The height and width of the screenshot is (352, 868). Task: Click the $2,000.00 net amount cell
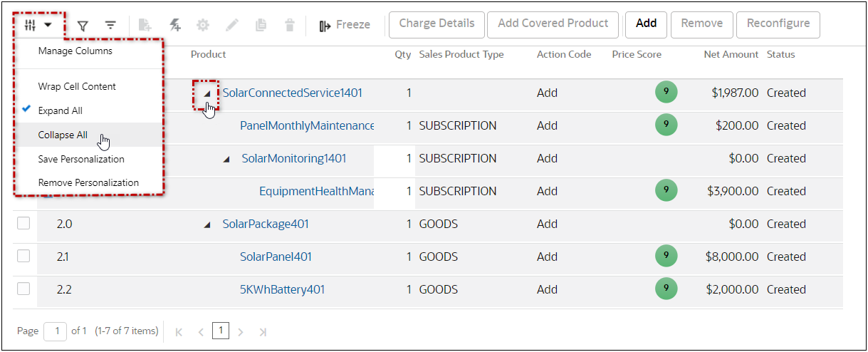[x=733, y=289]
